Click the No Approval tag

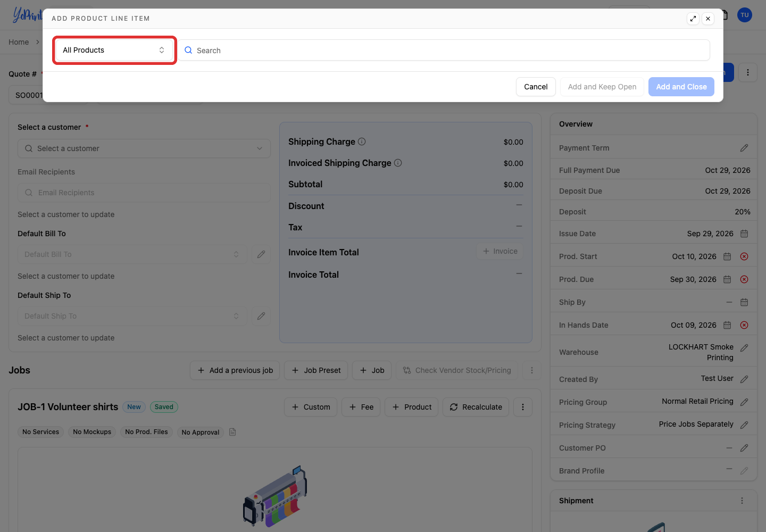coord(201,432)
